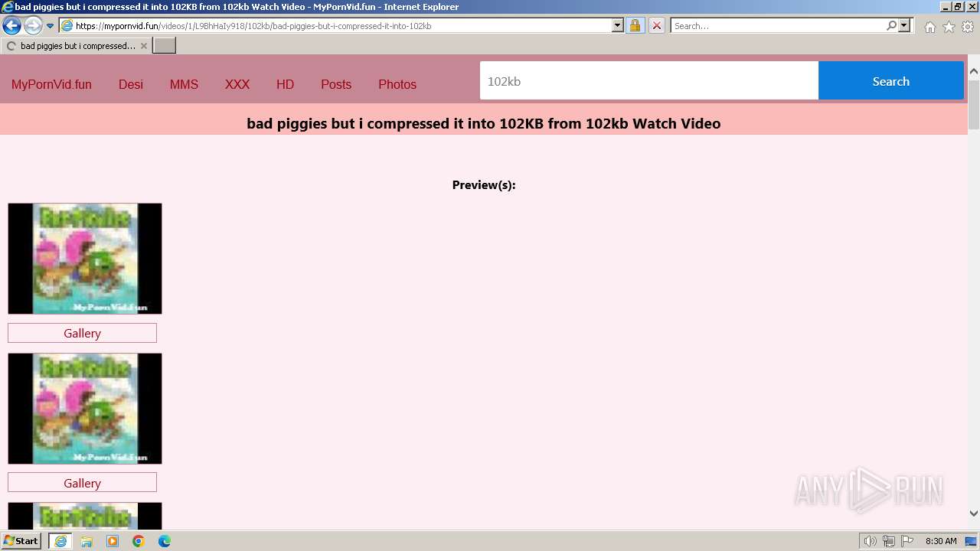Click the Internet Explorer search box
This screenshot has height=551, width=980.
777,26
